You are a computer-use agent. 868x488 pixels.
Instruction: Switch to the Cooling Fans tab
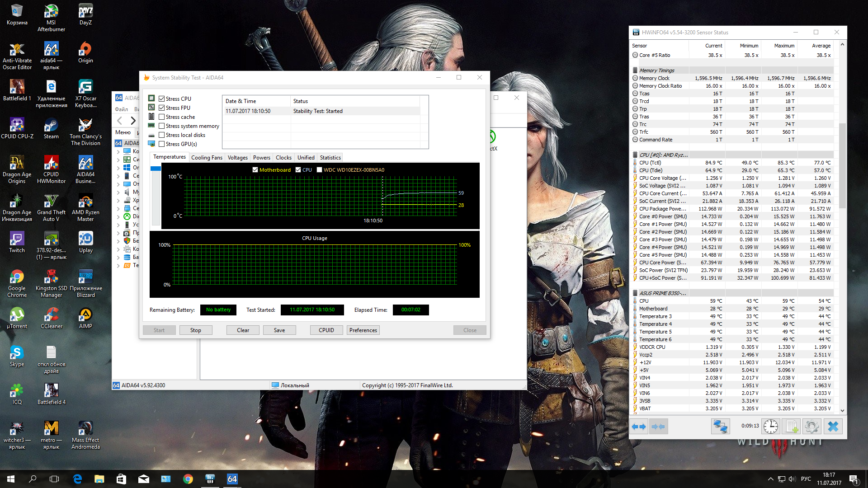(x=207, y=158)
